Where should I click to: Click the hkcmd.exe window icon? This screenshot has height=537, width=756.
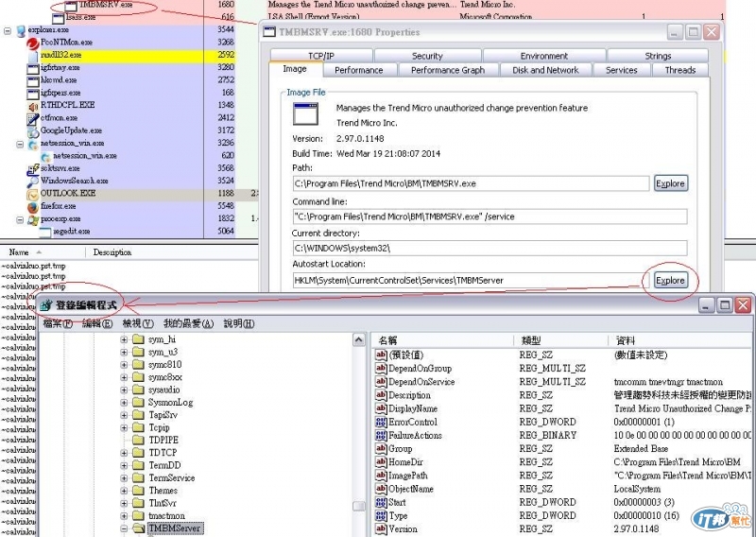[33, 81]
